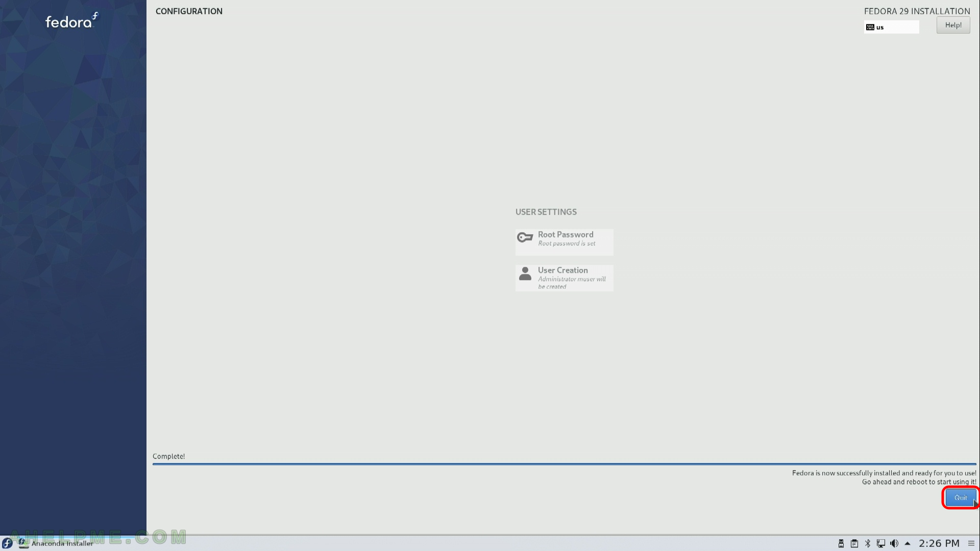This screenshot has width=980, height=551.
Task: Click the CONFIGURATION title
Action: coord(189,11)
